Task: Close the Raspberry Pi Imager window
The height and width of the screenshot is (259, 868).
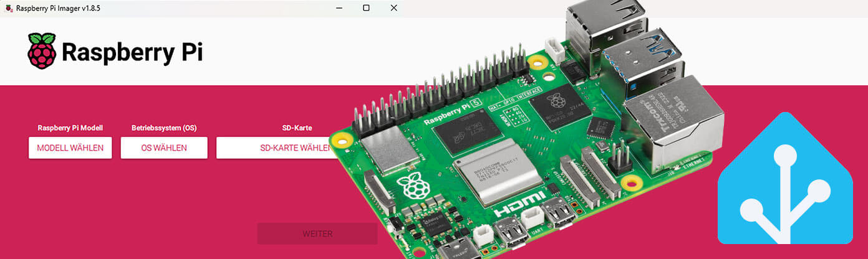Action: tap(393, 8)
